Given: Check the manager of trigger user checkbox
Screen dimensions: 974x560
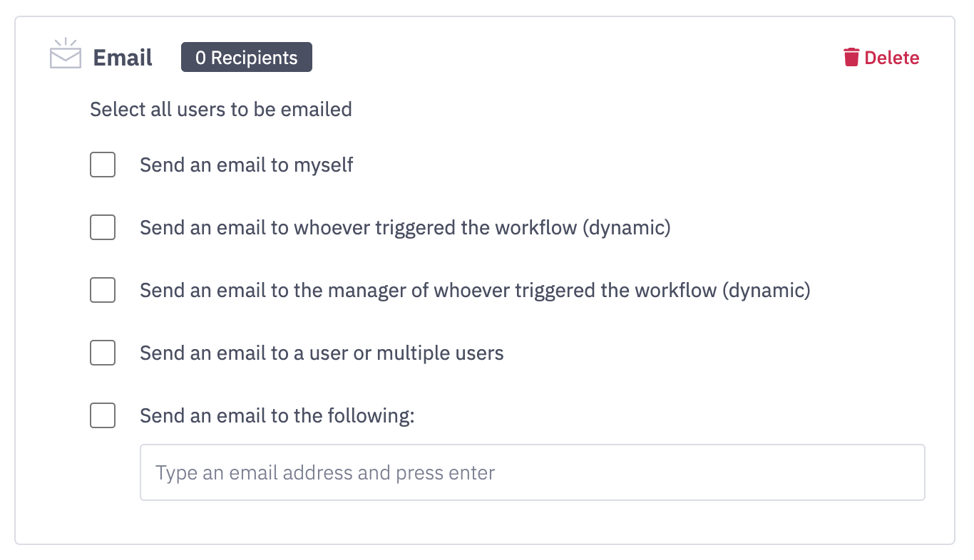Looking at the screenshot, I should tap(103, 291).
